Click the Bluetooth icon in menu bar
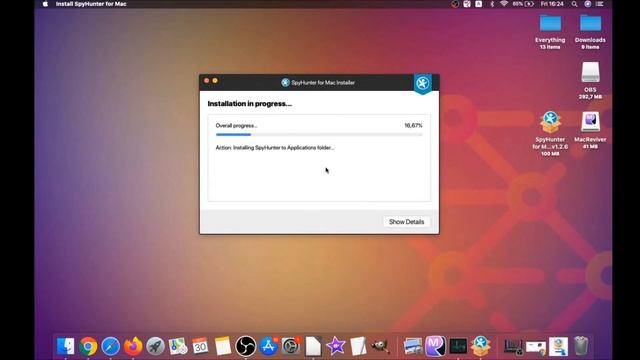The image size is (640, 360). [x=492, y=4]
